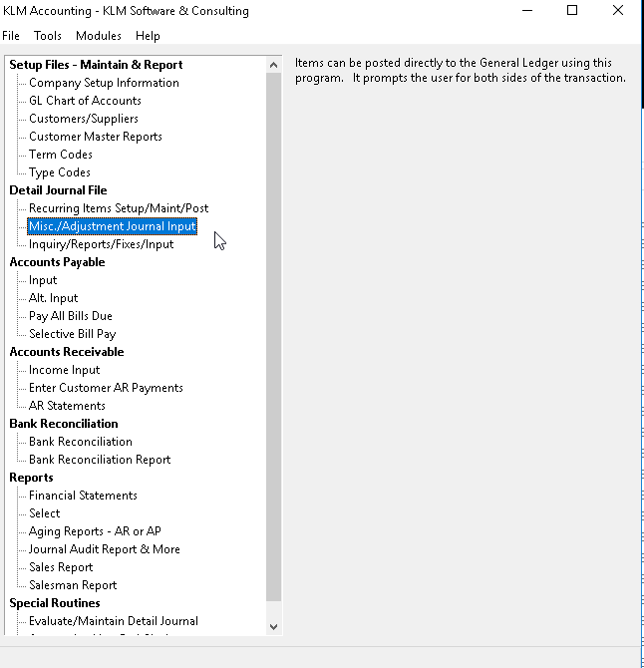Screen dimensions: 644x668
Task: Open Financial Statements report
Action: click(83, 496)
